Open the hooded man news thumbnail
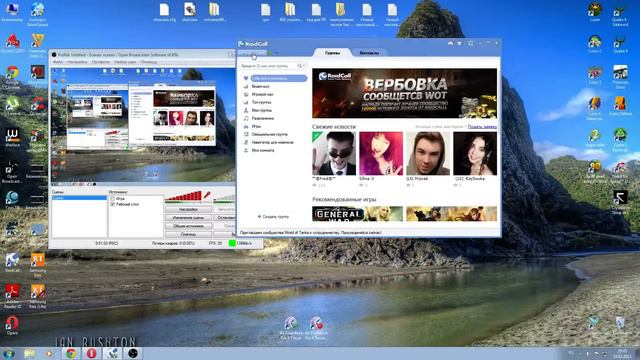This screenshot has width=640, height=360. tap(428, 153)
